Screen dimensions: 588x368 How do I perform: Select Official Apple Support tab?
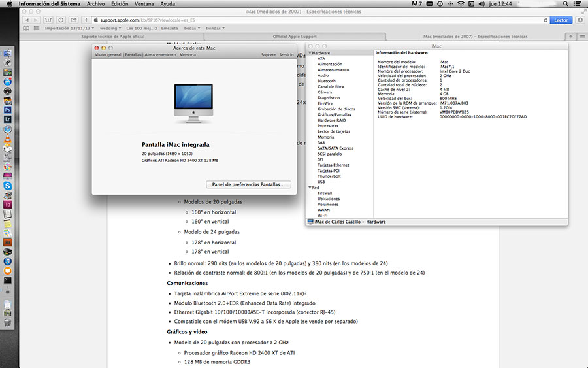pyautogui.click(x=295, y=37)
